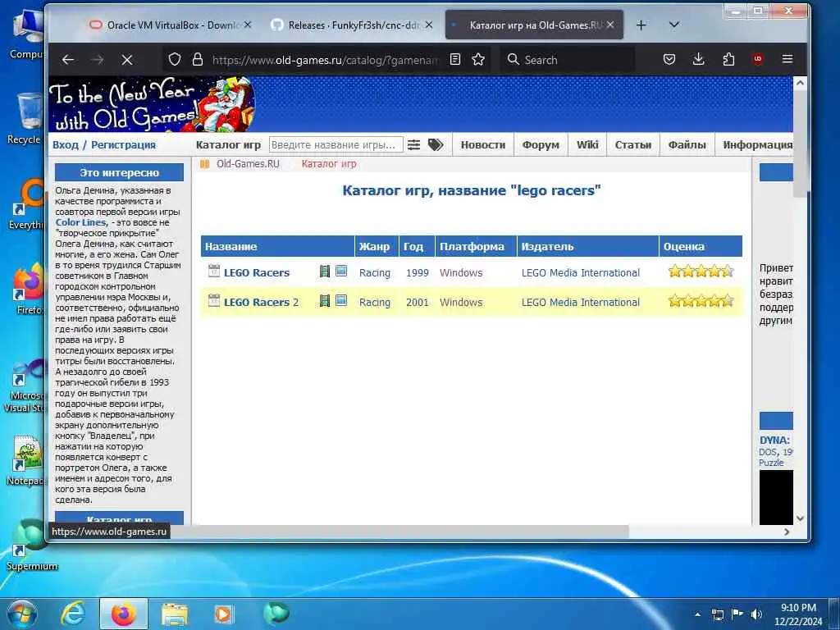This screenshot has width=840, height=630.
Task: Click the Old-Games.RU breadcrumb home icon
Action: pyautogui.click(x=204, y=164)
